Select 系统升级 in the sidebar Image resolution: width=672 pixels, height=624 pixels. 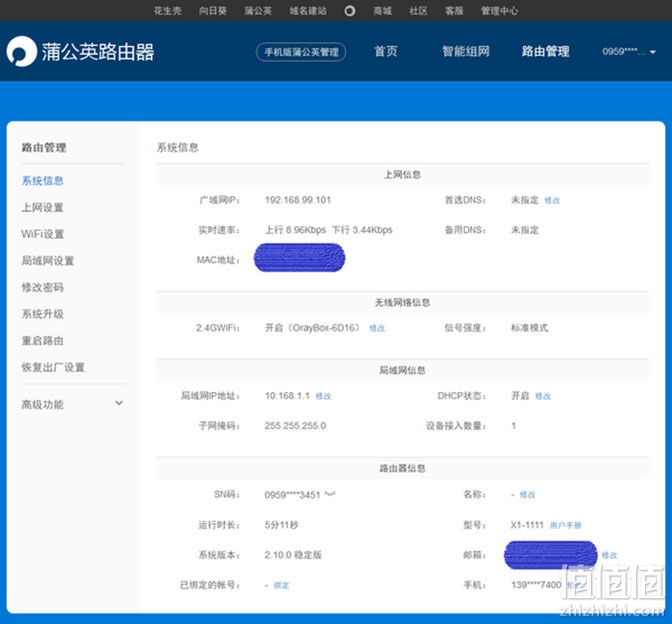42,314
